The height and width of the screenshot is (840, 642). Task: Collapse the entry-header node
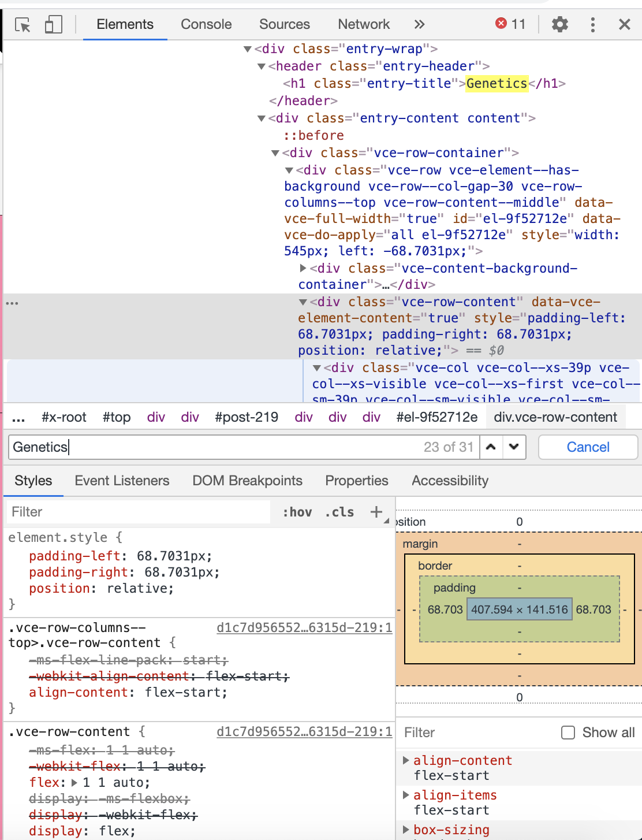(262, 66)
